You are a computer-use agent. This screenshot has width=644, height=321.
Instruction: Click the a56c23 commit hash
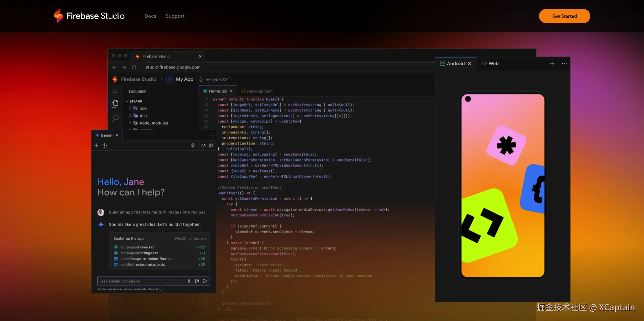click(180, 239)
